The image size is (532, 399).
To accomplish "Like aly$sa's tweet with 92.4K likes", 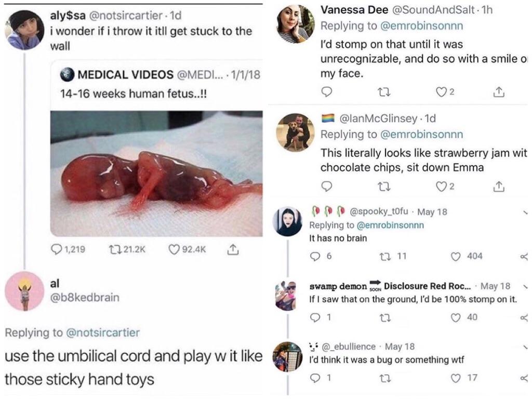I will pos(175,249).
